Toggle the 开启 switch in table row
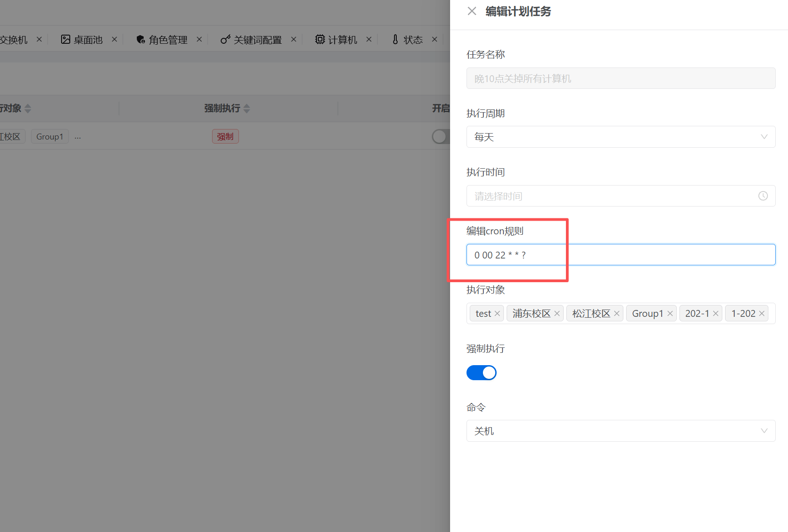 441,137
